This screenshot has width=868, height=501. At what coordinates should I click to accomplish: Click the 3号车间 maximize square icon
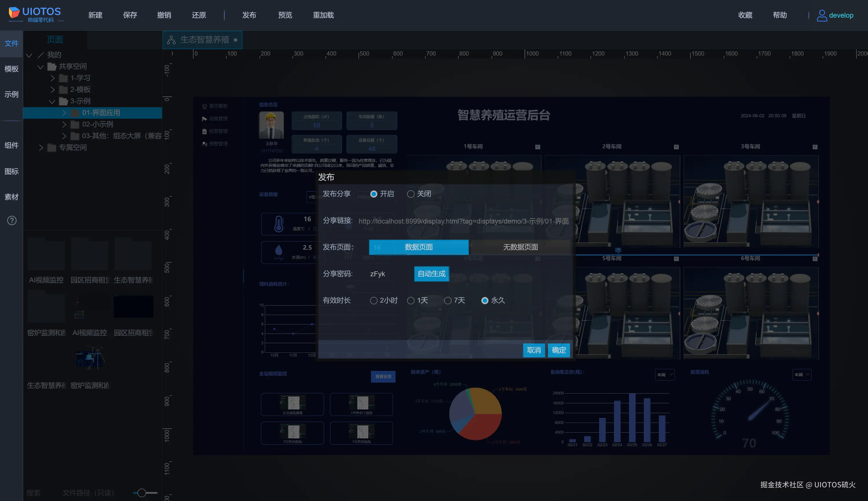coord(815,147)
